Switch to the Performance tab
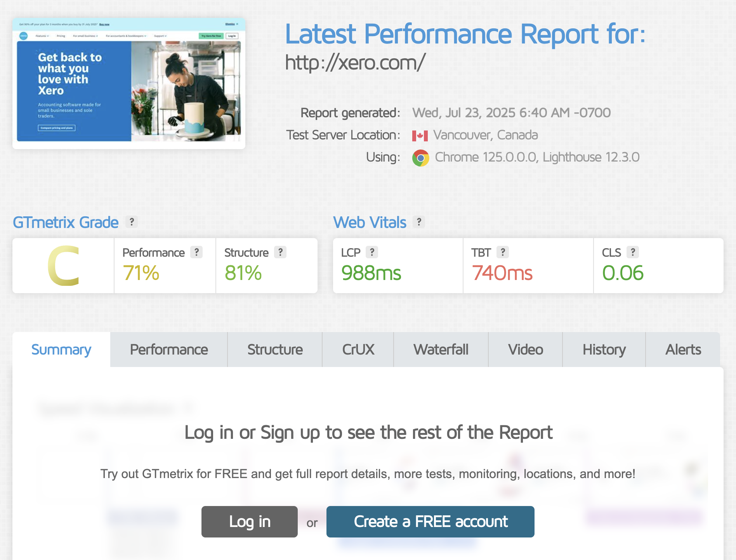Viewport: 736px width, 560px height. coord(169,350)
